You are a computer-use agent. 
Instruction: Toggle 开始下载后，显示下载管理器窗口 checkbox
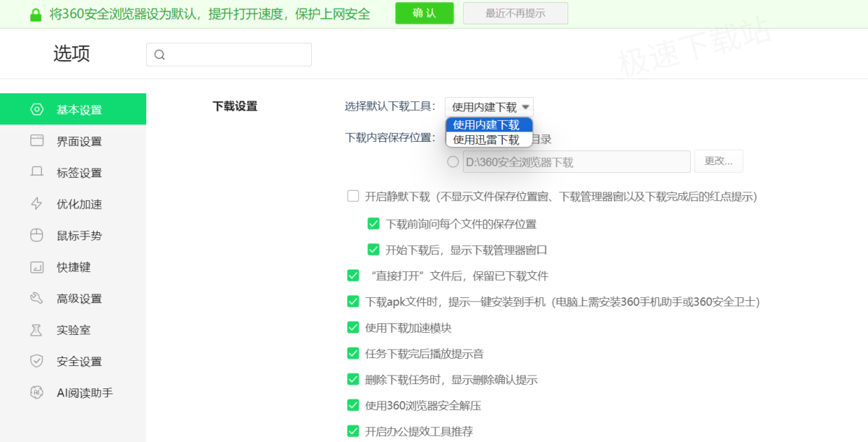tap(373, 250)
